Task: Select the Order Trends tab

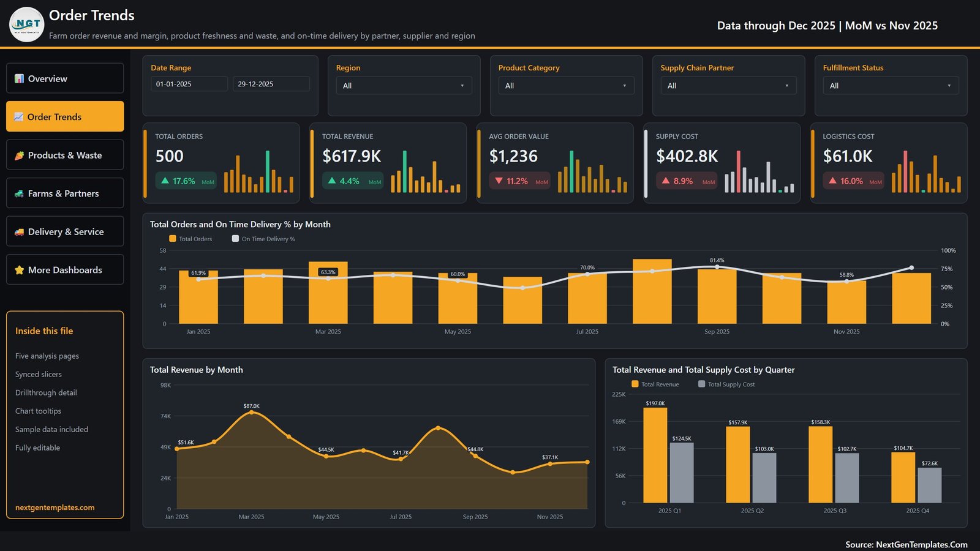Action: (65, 116)
